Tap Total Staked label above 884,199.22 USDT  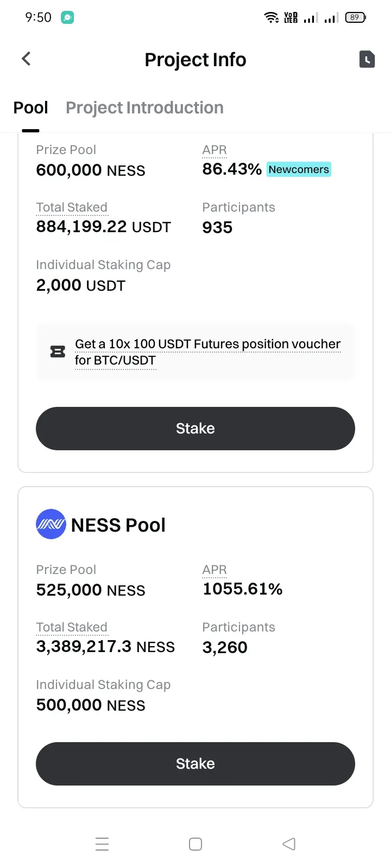tap(72, 207)
